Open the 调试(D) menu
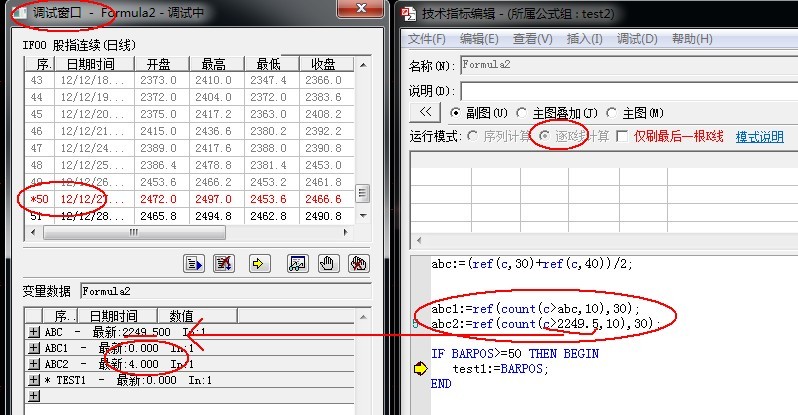The width and height of the screenshot is (798, 415). (x=637, y=39)
